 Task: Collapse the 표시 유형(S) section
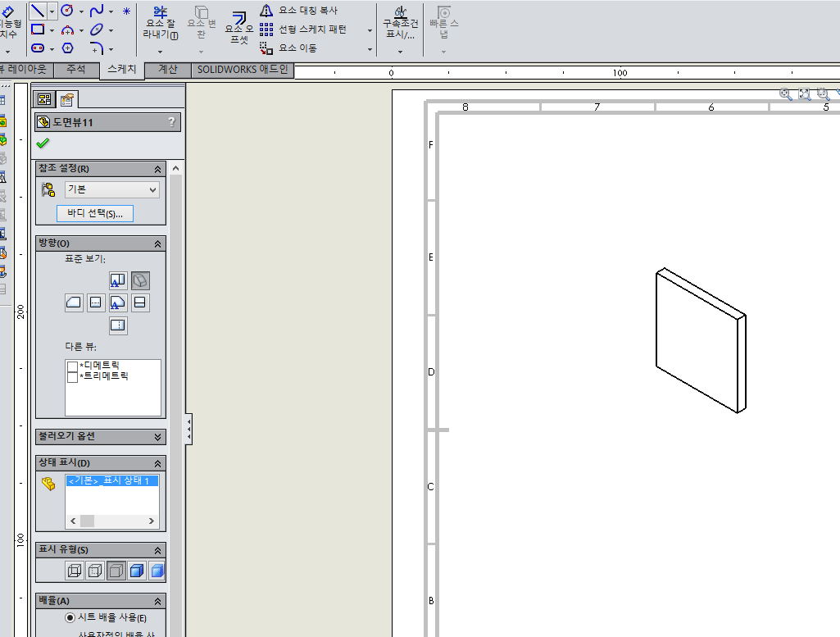pos(157,551)
